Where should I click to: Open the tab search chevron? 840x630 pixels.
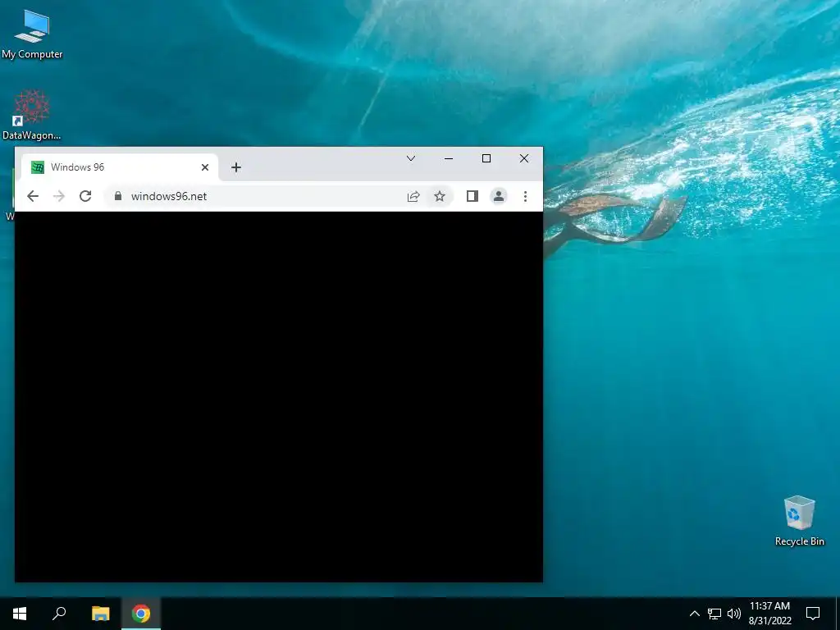[x=411, y=158]
